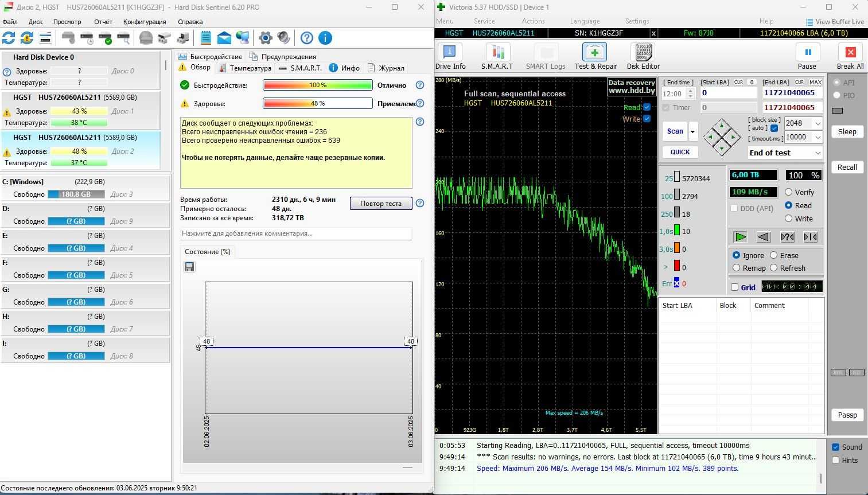
Task: Click the refresh-with-warning icon in Sentinel toolbar
Action: (x=27, y=38)
